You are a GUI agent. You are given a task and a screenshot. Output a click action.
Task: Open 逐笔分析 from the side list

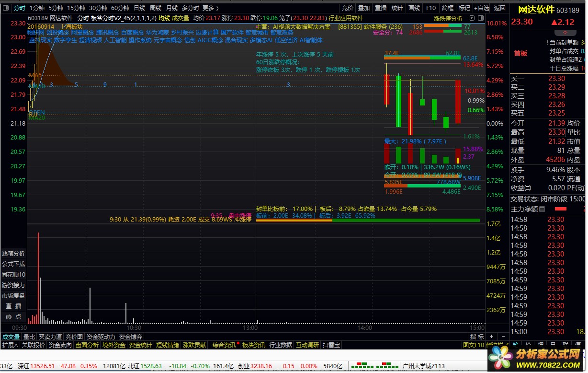click(13, 253)
